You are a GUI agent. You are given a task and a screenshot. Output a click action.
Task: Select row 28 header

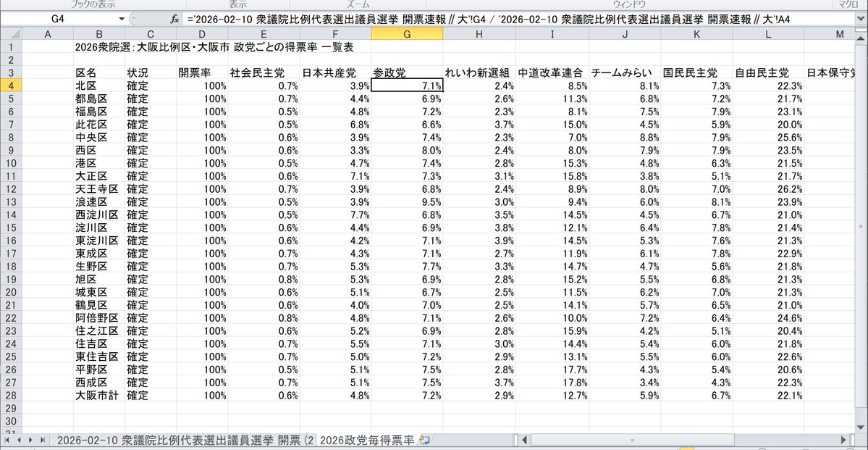pyautogui.click(x=11, y=396)
